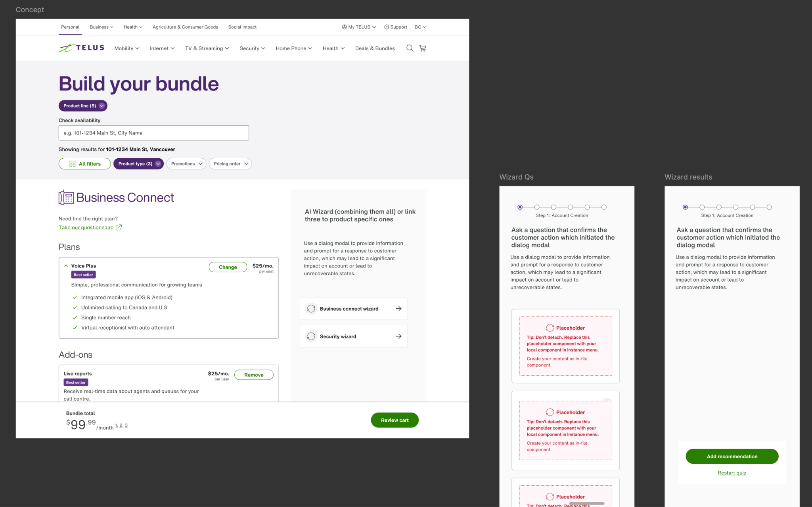Remove the Live reports add-on

coord(254,375)
